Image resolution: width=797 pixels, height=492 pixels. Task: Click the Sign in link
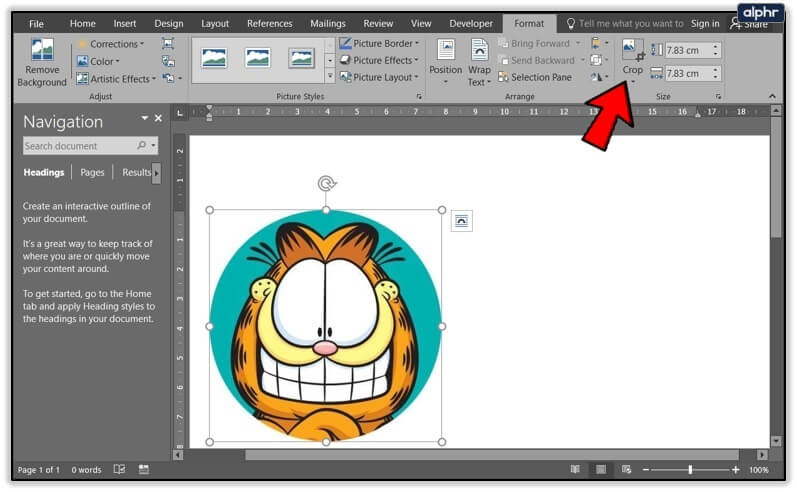[705, 24]
